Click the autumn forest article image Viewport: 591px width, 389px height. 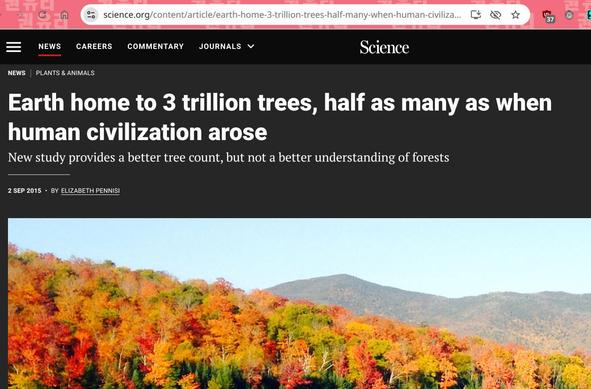tap(299, 303)
